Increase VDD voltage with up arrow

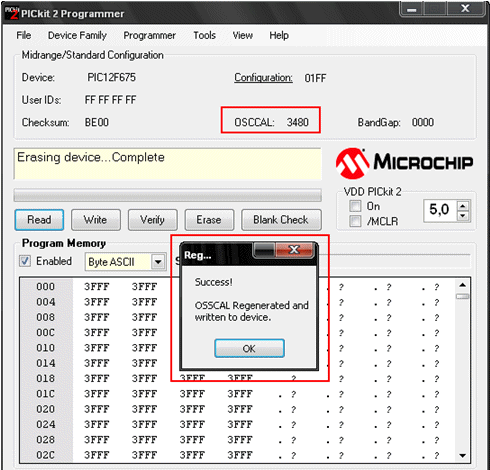tap(463, 206)
